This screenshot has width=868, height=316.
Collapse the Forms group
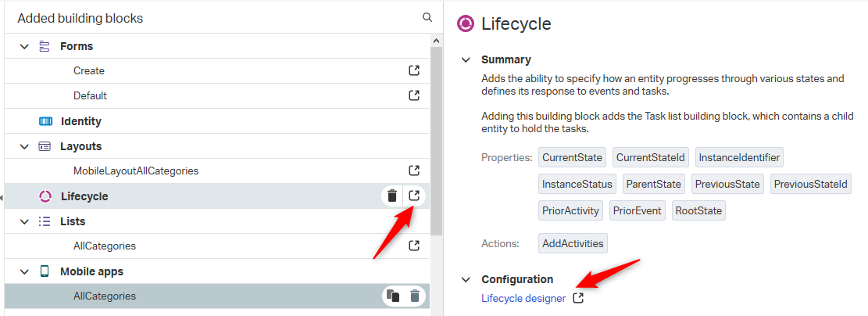pos(23,46)
